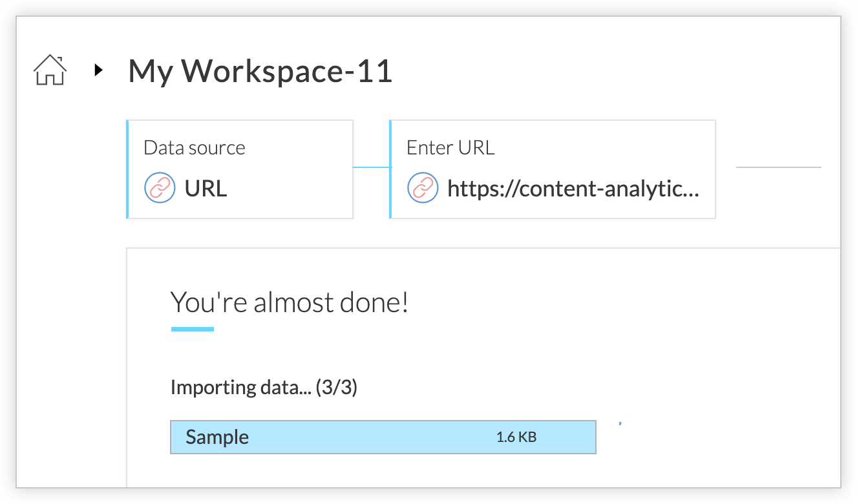The width and height of the screenshot is (857, 504).
Task: Click the Importing data... (3/3) status text
Action: [x=264, y=388]
